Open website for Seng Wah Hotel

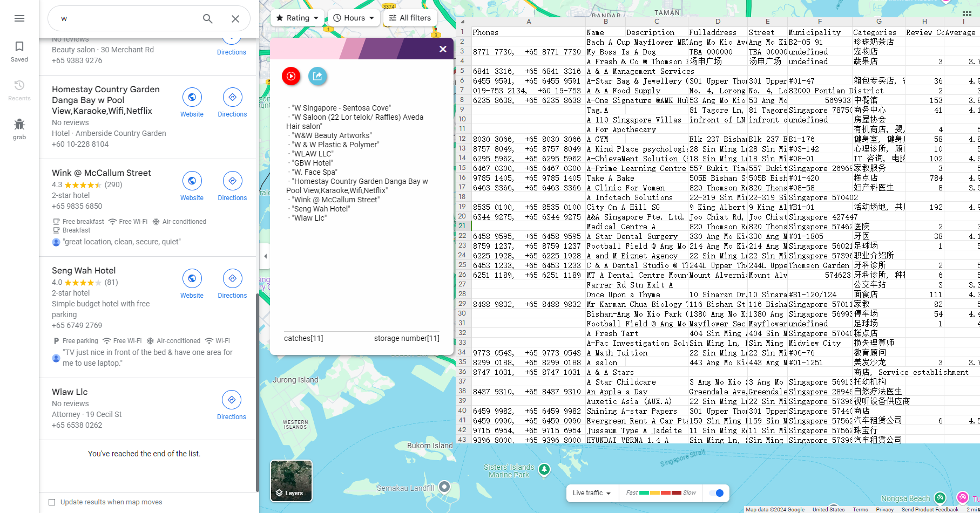(192, 284)
